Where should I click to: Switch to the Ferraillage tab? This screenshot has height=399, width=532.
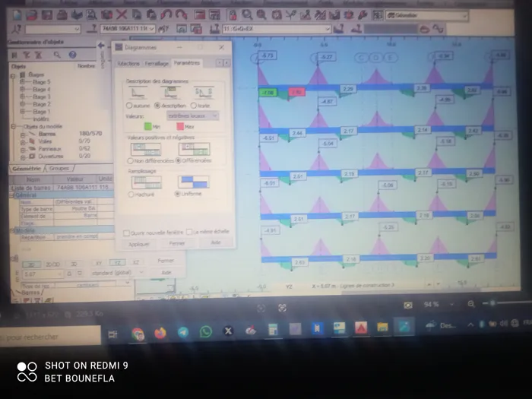[x=157, y=63]
